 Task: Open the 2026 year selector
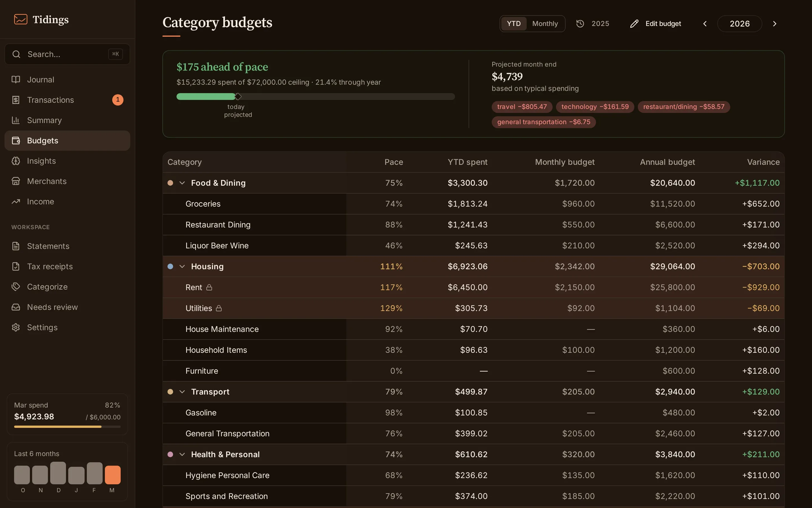(740, 23)
